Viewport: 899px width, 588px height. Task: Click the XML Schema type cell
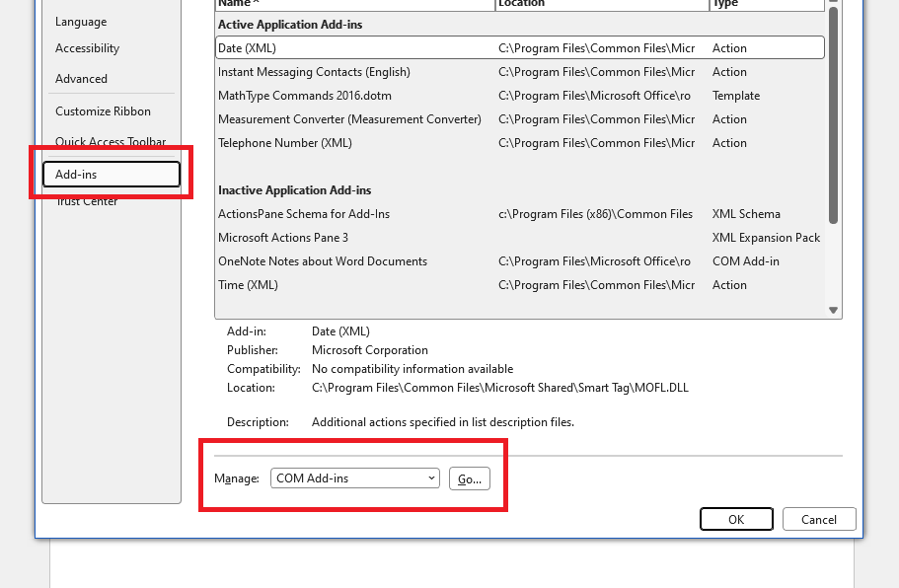click(746, 214)
